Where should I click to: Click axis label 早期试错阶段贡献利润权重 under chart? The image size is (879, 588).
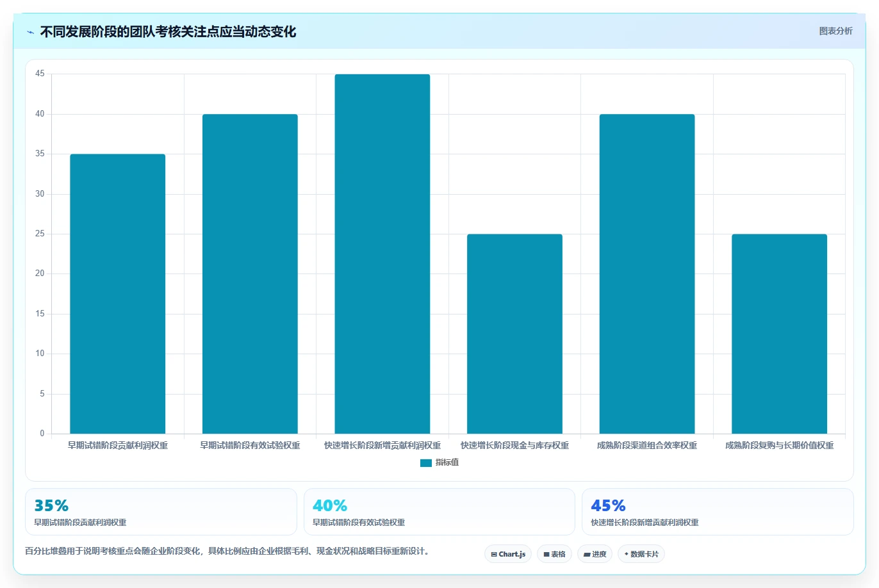pos(118,445)
